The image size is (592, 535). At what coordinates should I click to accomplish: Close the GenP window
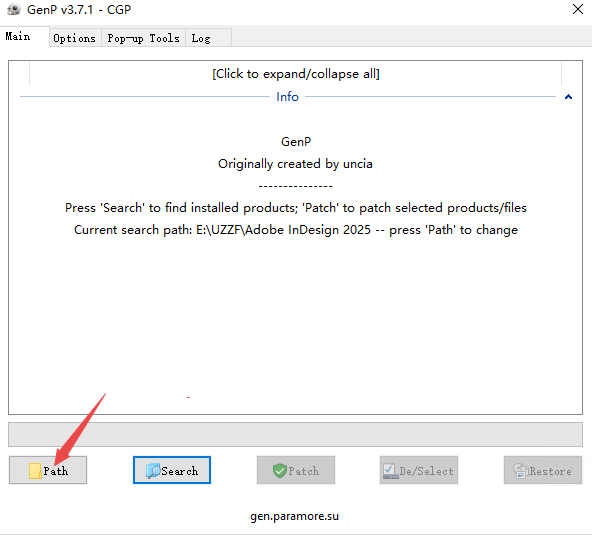click(x=578, y=9)
